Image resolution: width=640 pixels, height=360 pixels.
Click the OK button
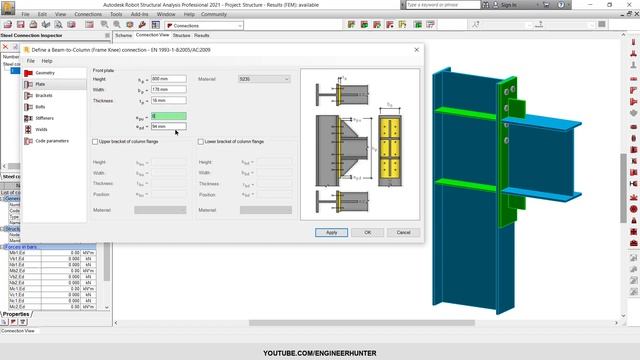tap(367, 233)
